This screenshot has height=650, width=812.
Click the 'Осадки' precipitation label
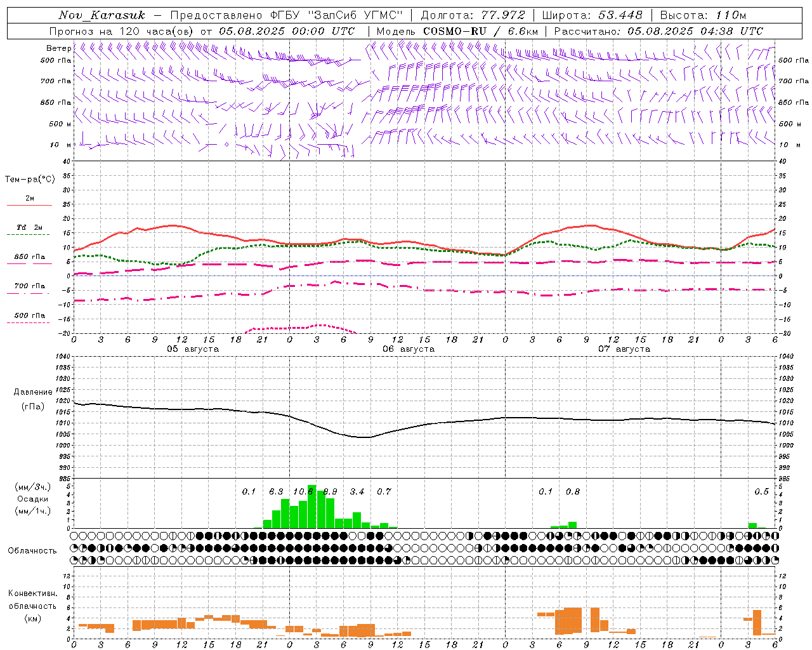[x=33, y=499]
